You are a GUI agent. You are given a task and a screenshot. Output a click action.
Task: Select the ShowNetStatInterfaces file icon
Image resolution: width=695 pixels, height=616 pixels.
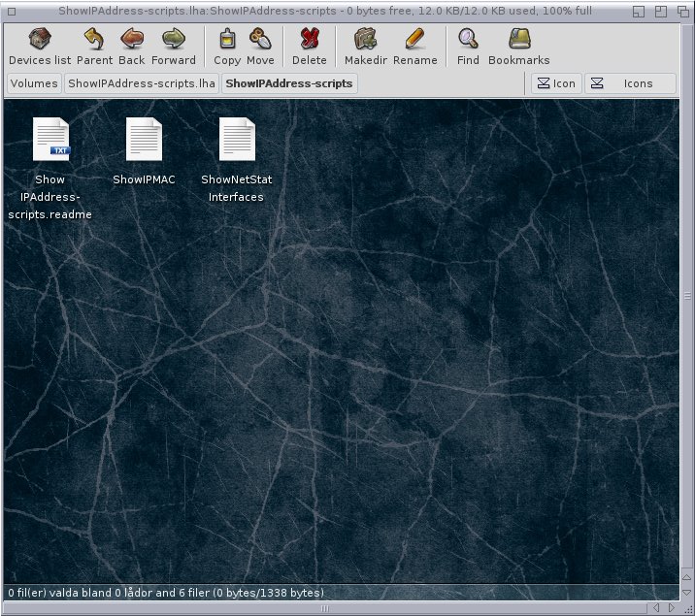click(237, 139)
